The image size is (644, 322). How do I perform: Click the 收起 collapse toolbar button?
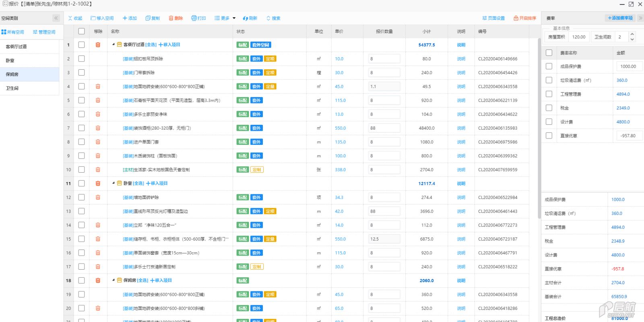pyautogui.click(x=75, y=18)
